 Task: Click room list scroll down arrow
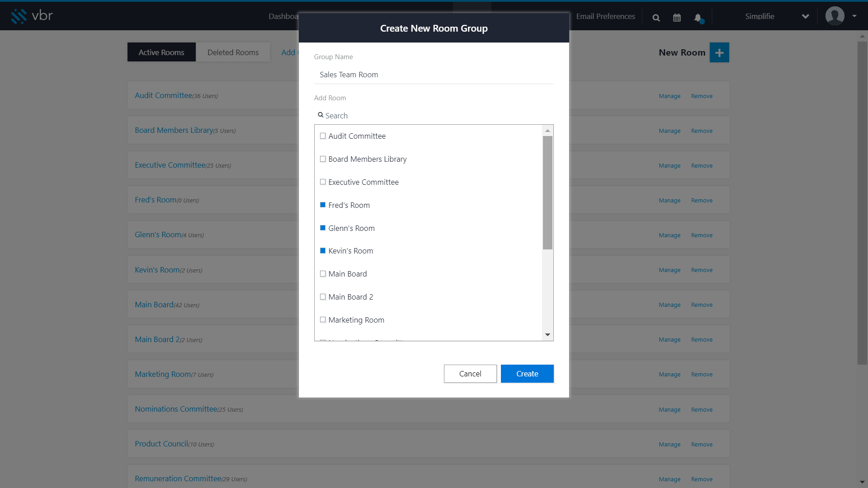[x=547, y=335]
